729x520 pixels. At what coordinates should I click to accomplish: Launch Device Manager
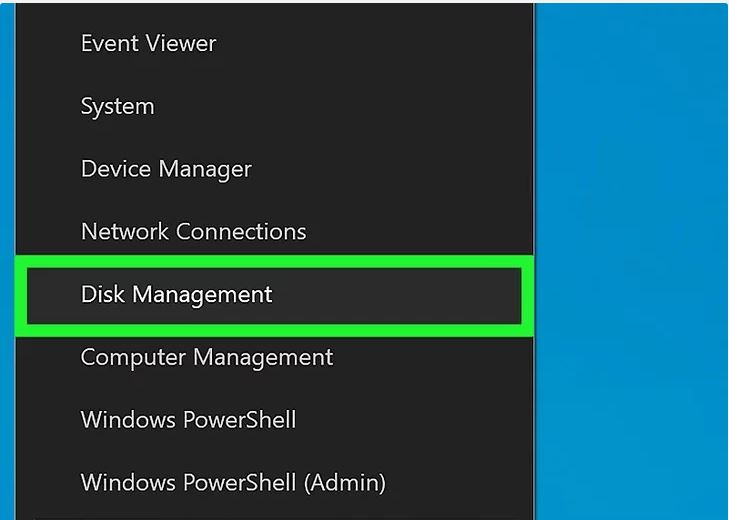[x=274, y=169]
